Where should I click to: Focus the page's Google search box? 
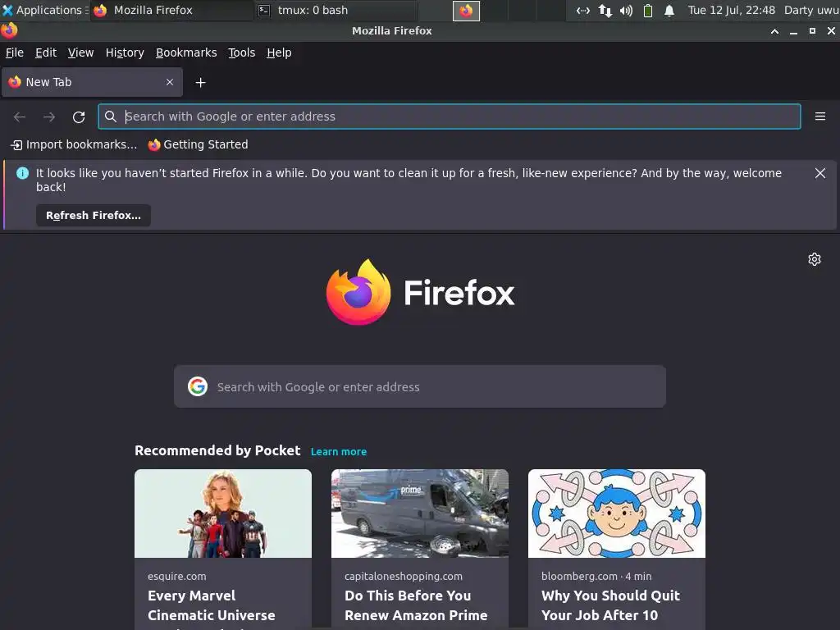point(420,386)
